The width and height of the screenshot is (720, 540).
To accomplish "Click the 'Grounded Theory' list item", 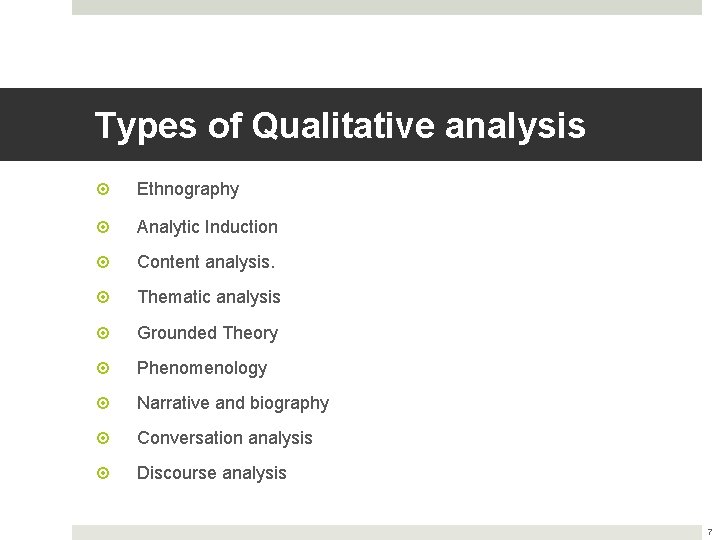I will 207,333.
